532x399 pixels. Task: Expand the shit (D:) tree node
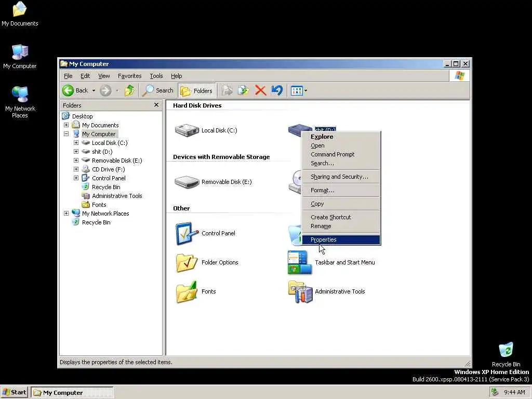(x=76, y=152)
